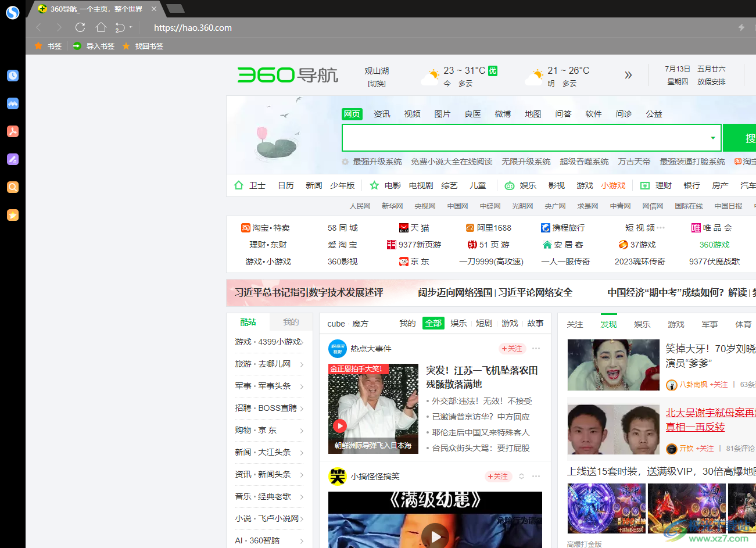Viewport: 756px width, 548px height.
Task: Click the 卫士 house icon
Action: (238, 185)
